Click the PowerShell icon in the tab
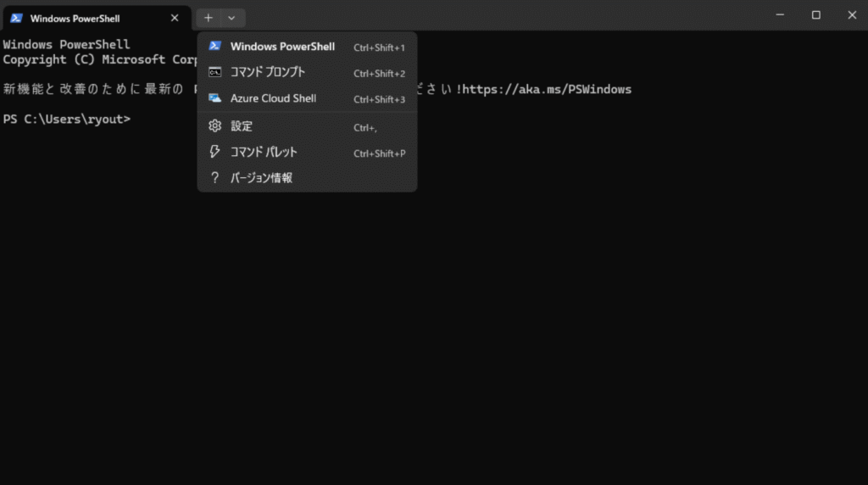 tap(16, 18)
